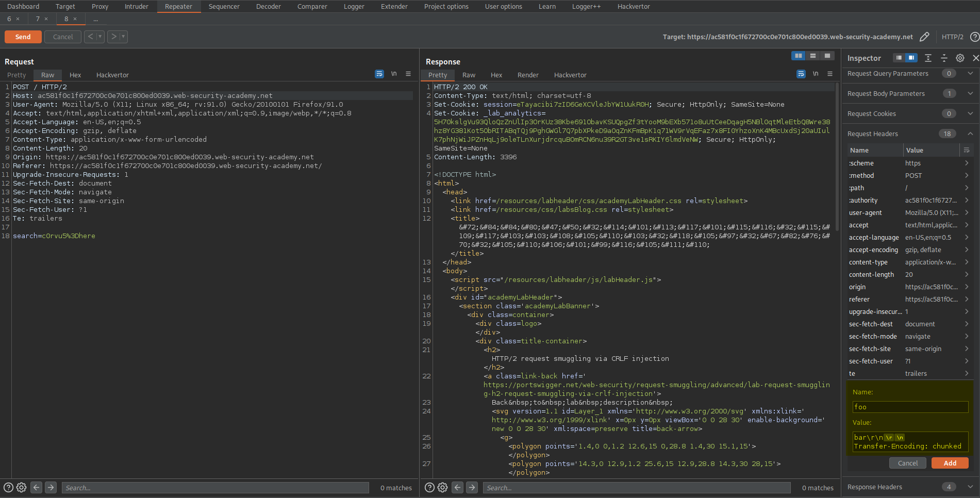The width and height of the screenshot is (980, 498).
Task: Expand Response Headers section
Action: click(x=970, y=487)
